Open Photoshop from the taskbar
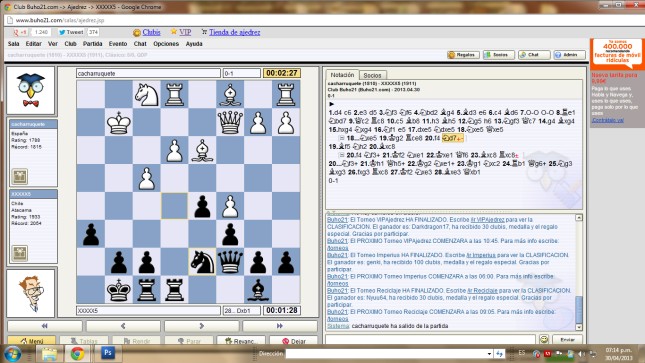The image size is (645, 363). [107, 353]
